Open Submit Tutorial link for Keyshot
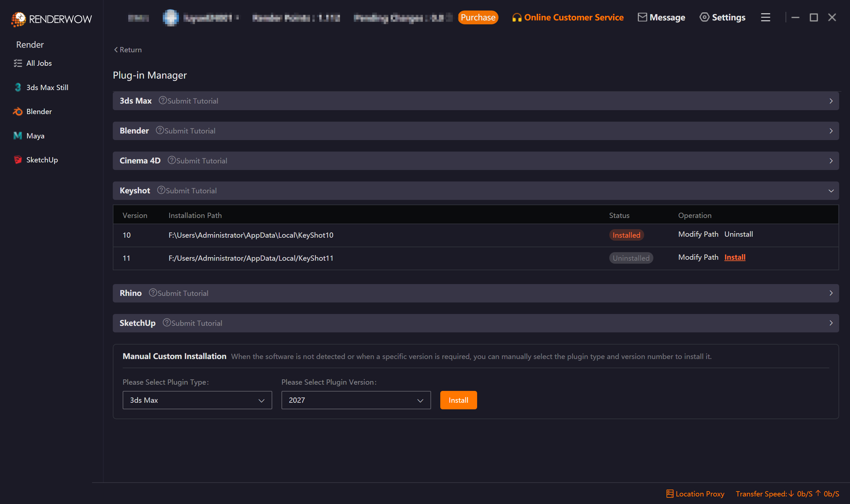 pos(191,191)
